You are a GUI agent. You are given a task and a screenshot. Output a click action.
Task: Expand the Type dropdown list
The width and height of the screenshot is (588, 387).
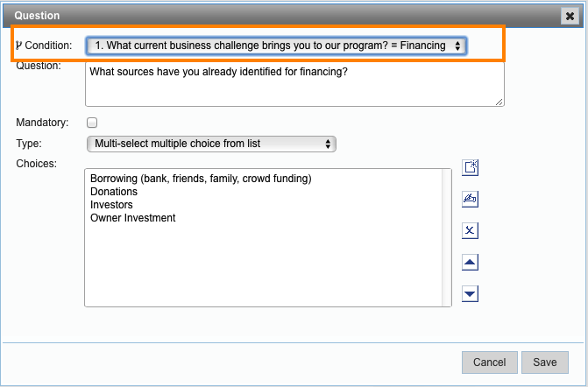210,144
